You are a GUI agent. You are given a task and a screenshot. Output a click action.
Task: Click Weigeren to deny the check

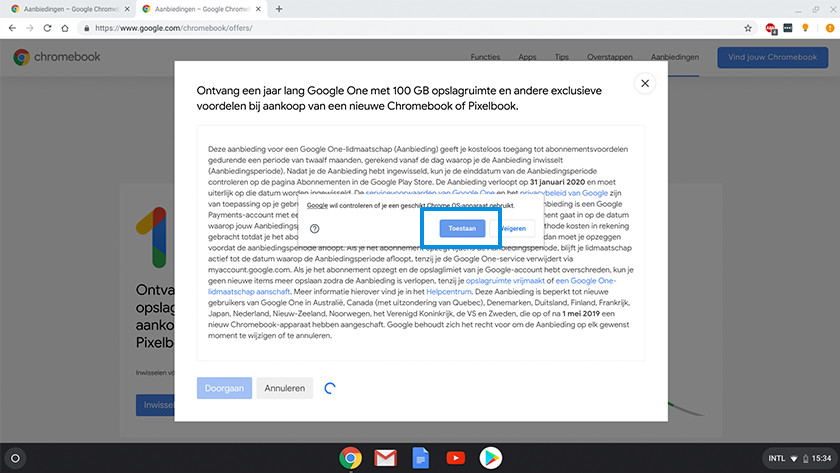pyautogui.click(x=513, y=228)
